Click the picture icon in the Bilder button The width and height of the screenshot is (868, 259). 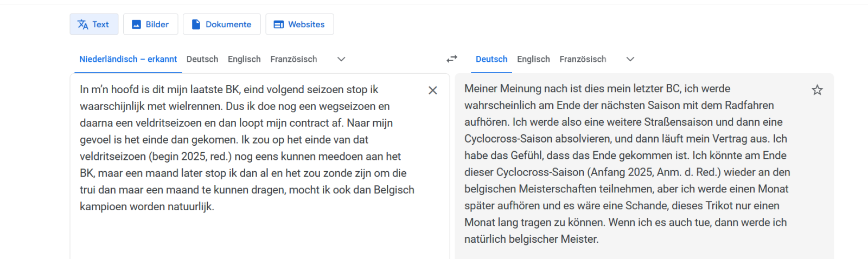(137, 24)
